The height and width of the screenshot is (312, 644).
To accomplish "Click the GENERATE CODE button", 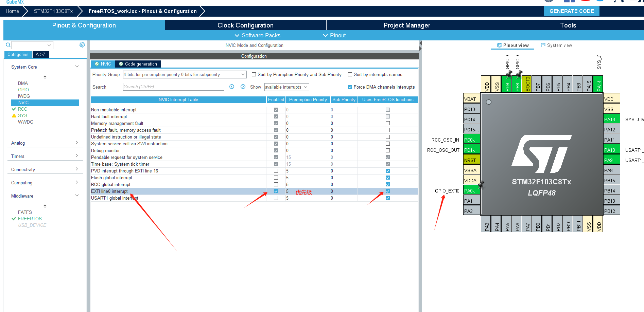I will point(572,11).
